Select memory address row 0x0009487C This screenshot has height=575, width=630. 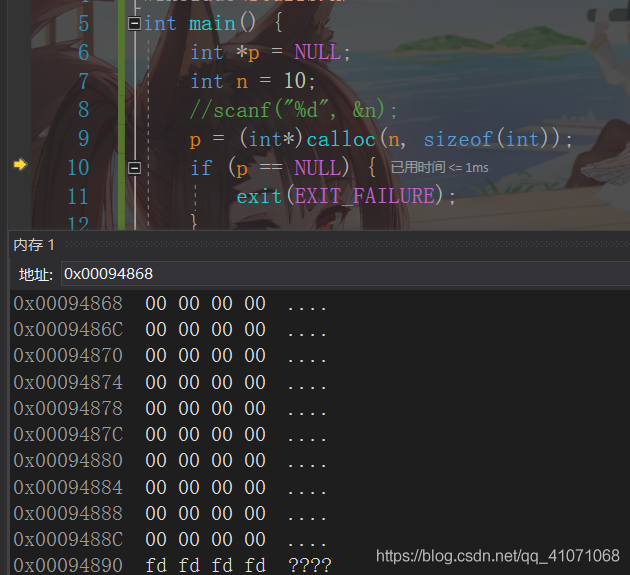click(170, 435)
